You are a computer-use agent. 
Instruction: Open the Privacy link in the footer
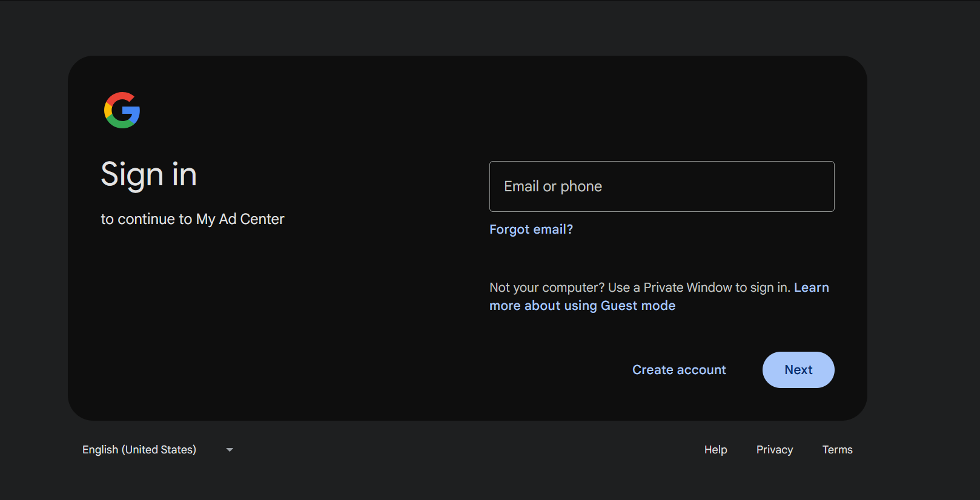(x=774, y=450)
